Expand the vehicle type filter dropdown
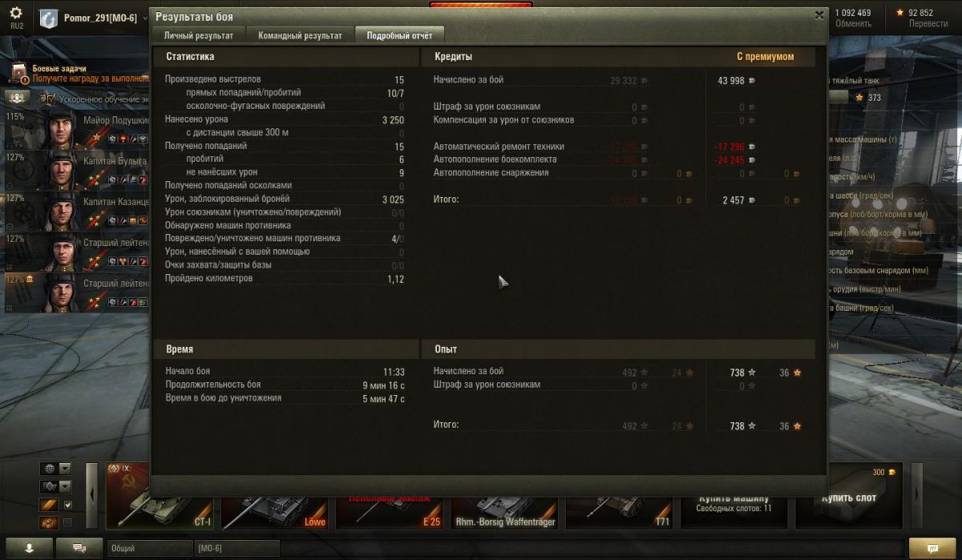Screen dimensions: 962x560 (x=66, y=486)
